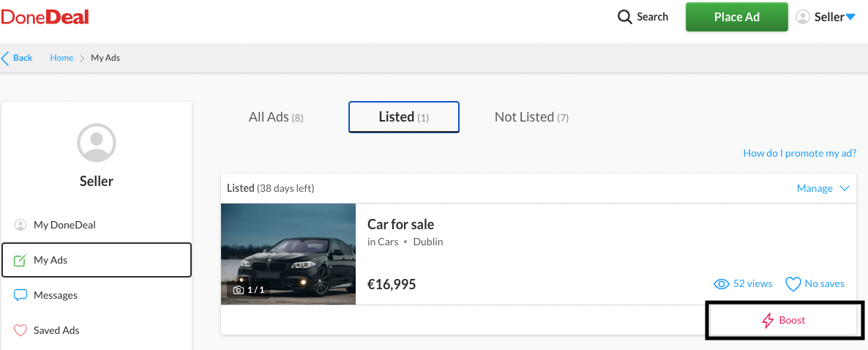The width and height of the screenshot is (868, 350).
Task: Open the Seller account dropdown arrow
Action: point(850,18)
